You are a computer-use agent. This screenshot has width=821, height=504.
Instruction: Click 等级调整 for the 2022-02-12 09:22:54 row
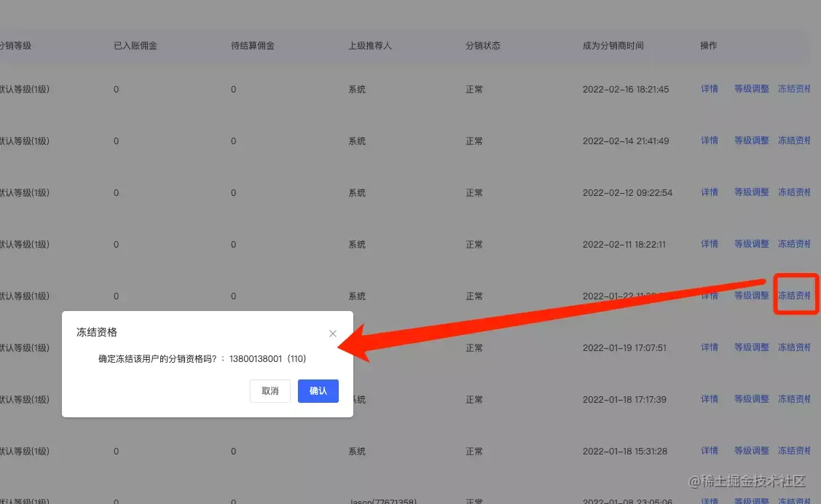[x=751, y=192]
